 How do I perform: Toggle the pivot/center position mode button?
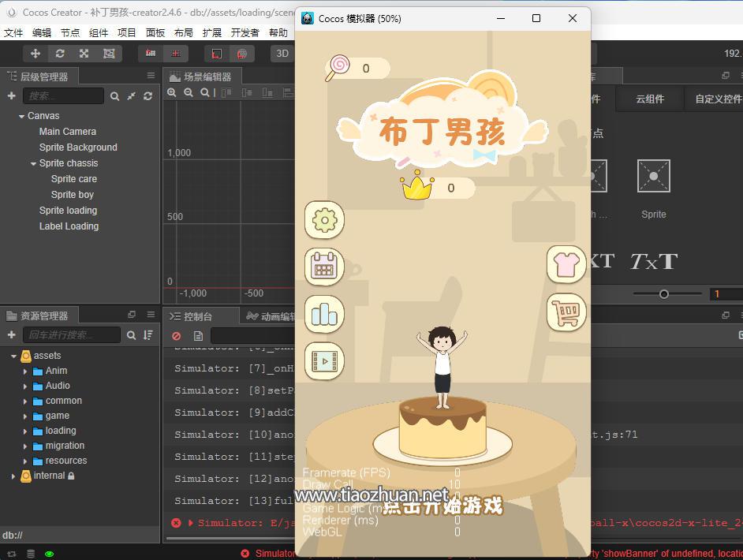click(x=151, y=54)
